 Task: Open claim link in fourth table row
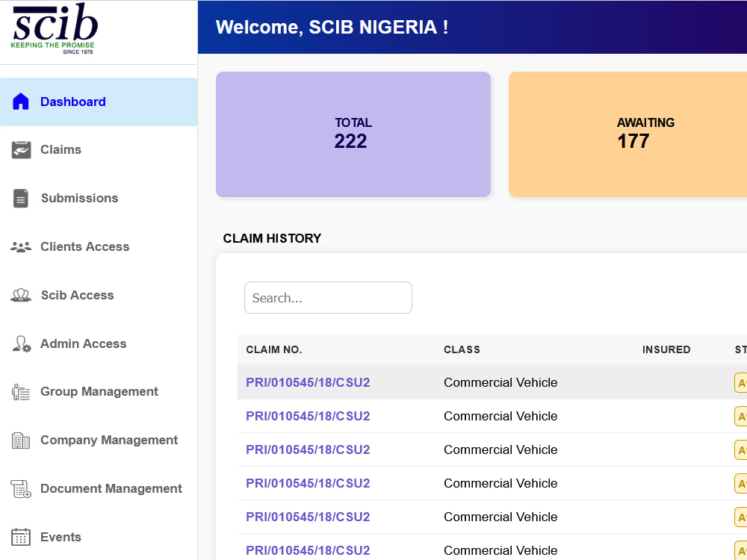click(308, 483)
